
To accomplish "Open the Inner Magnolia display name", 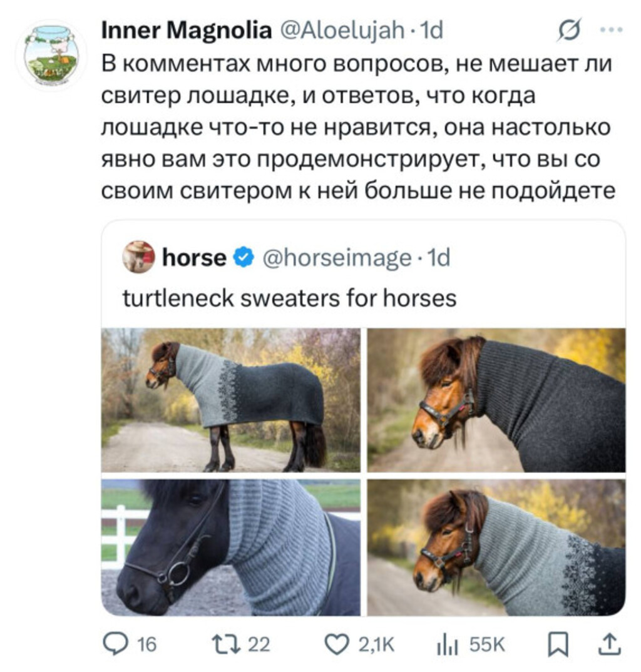I will 187,30.
